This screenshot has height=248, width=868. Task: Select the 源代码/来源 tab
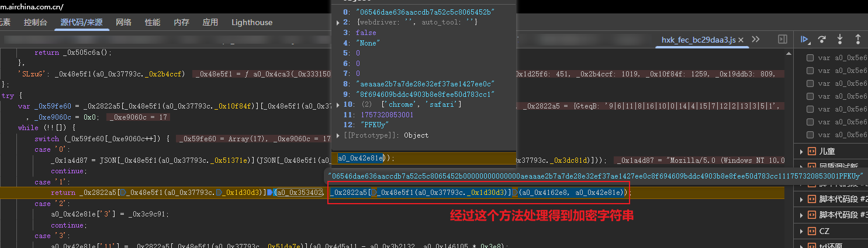pos(82,22)
